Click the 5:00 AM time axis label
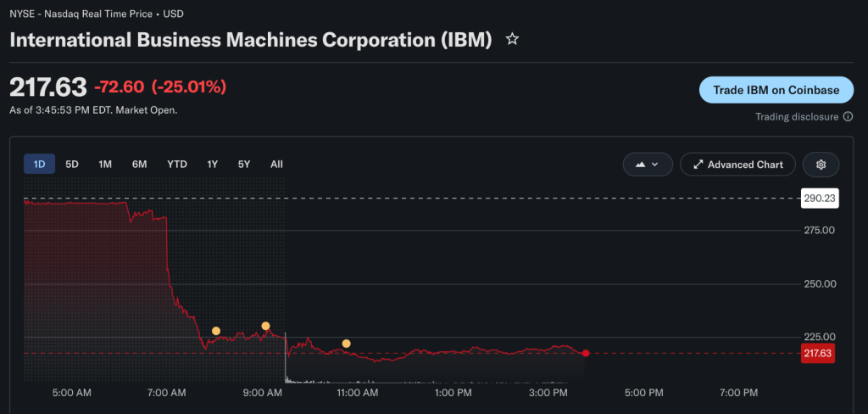 point(72,393)
